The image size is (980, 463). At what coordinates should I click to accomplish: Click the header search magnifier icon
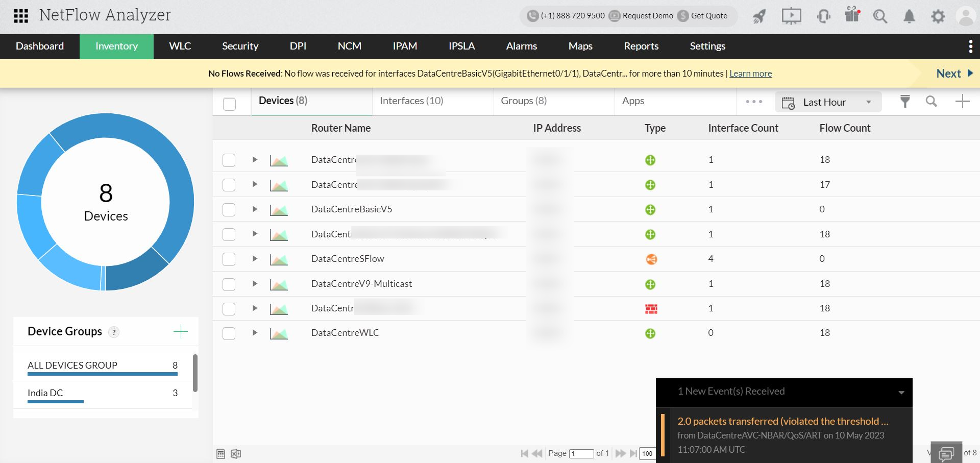(880, 16)
